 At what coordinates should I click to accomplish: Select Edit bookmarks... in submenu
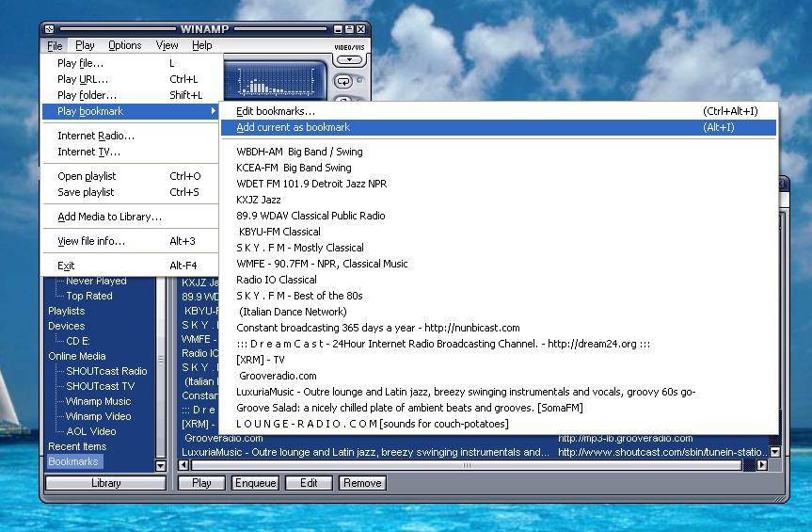pyautogui.click(x=498, y=111)
